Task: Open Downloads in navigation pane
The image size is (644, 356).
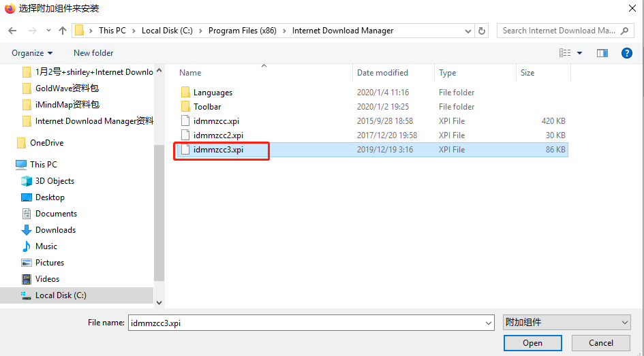Action: (48, 230)
